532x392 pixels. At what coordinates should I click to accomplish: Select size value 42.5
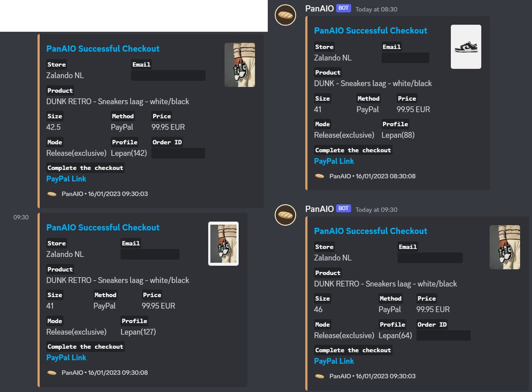click(54, 127)
